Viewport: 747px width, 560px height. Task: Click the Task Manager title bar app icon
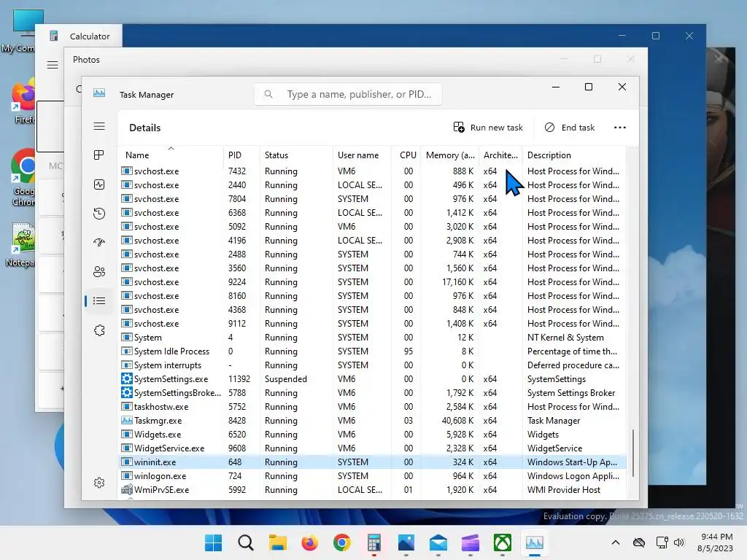tap(99, 93)
